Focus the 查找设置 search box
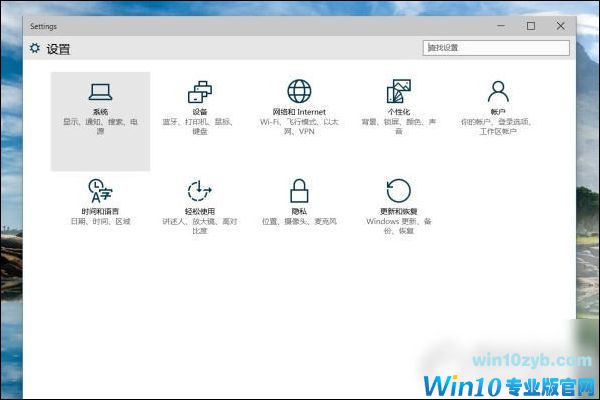The width and height of the screenshot is (600, 400). click(497, 48)
